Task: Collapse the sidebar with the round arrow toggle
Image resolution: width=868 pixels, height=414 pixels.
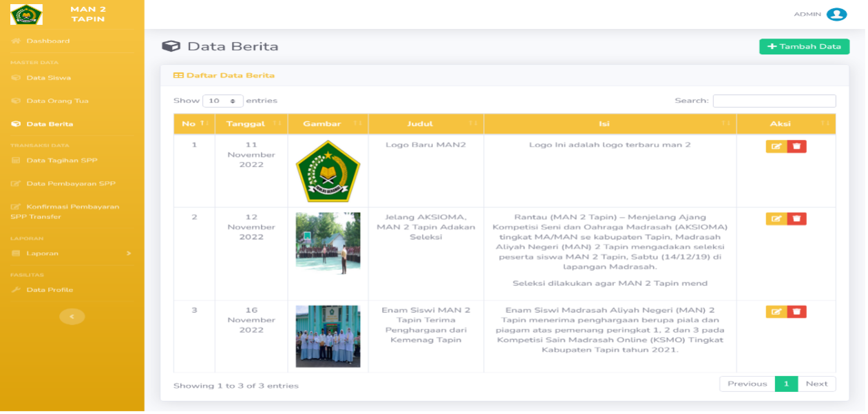Action: (x=72, y=316)
